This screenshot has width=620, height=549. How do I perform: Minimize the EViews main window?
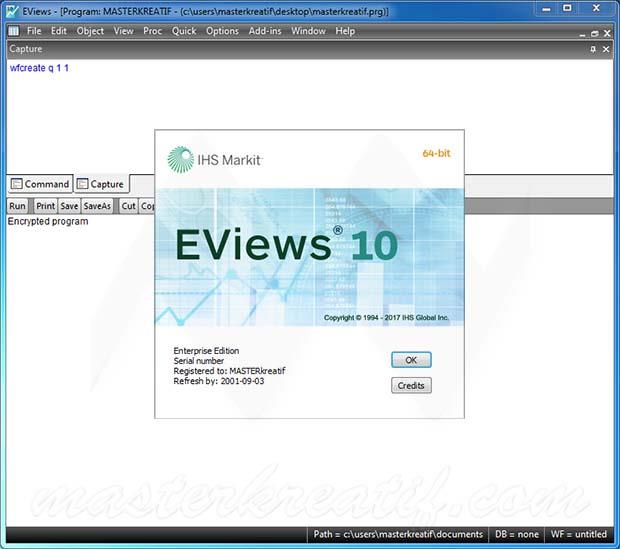pos(546,9)
